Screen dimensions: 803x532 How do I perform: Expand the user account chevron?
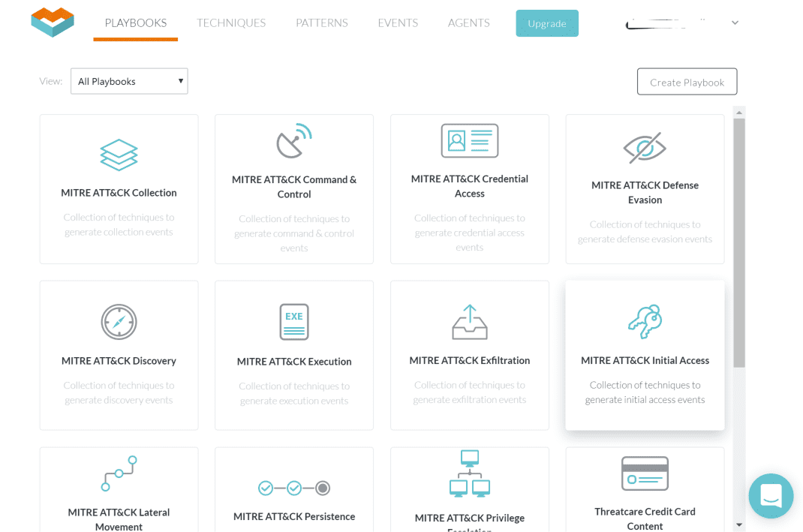click(735, 23)
